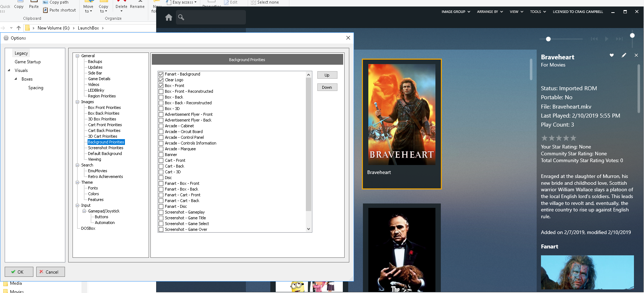Select the Braveheart movie poster
This screenshot has height=293, width=644.
[402, 114]
